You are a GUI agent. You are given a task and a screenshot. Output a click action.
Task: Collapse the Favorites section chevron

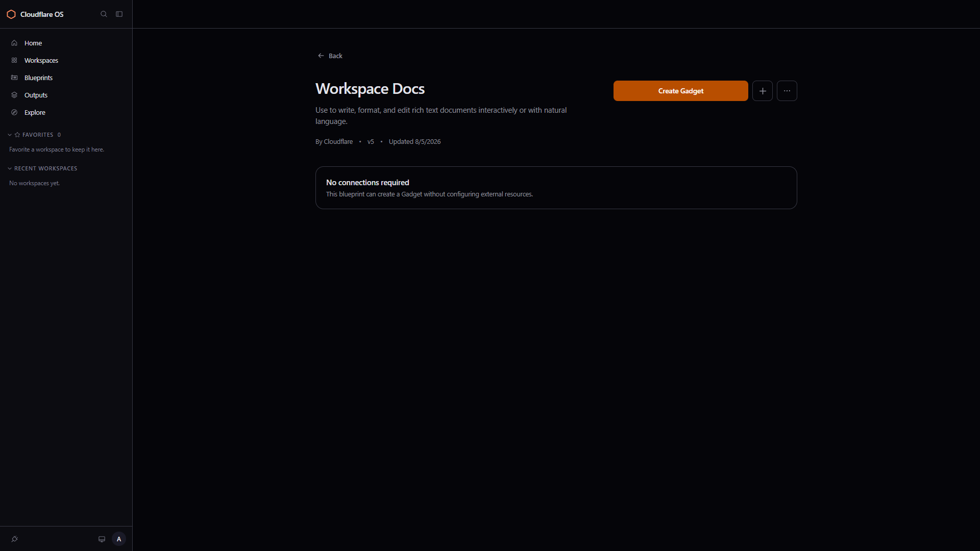pyautogui.click(x=10, y=135)
